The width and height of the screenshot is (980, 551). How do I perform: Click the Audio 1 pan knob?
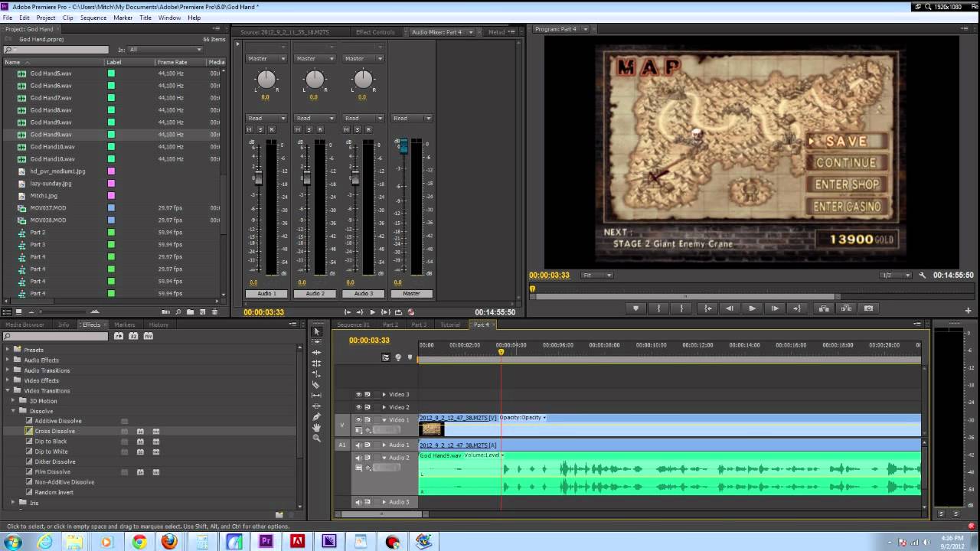click(266, 79)
